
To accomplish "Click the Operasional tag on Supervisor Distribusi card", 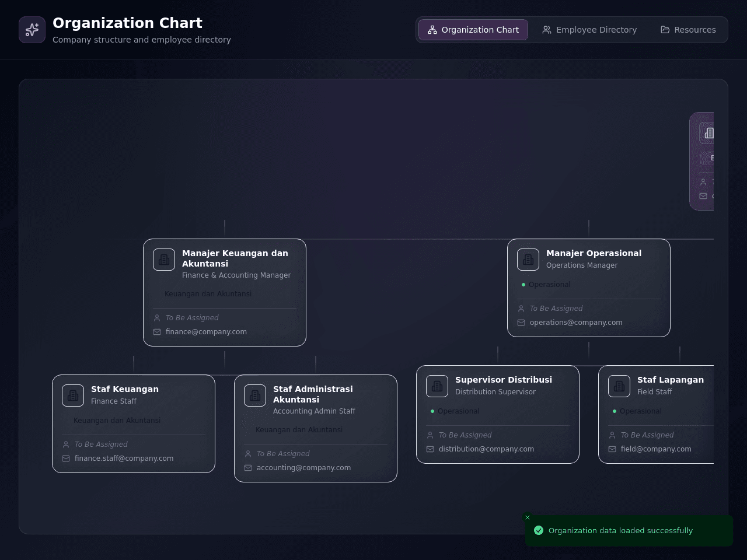I will point(455,411).
